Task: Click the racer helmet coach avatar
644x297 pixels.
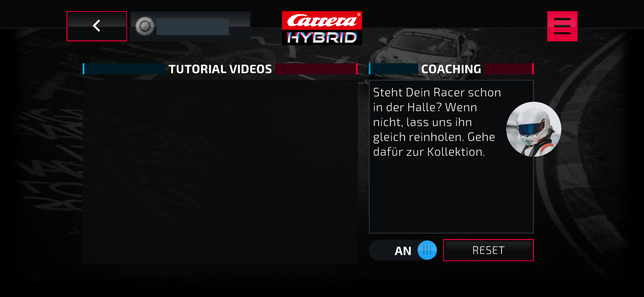Action: tap(533, 129)
